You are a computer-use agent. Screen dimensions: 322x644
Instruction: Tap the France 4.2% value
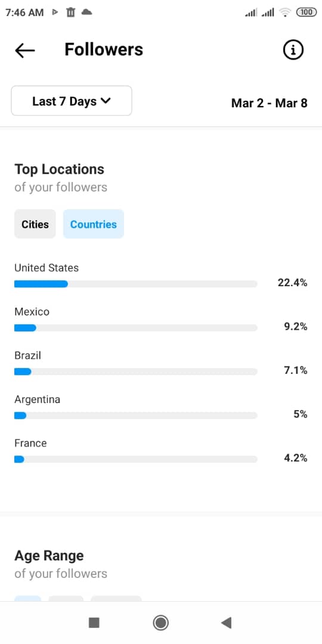click(x=296, y=458)
